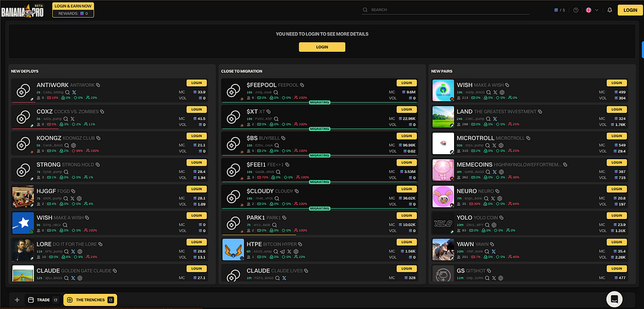This screenshot has width=644, height=309.
Task: Select the MICROTROLL token title
Action: pyautogui.click(x=475, y=138)
